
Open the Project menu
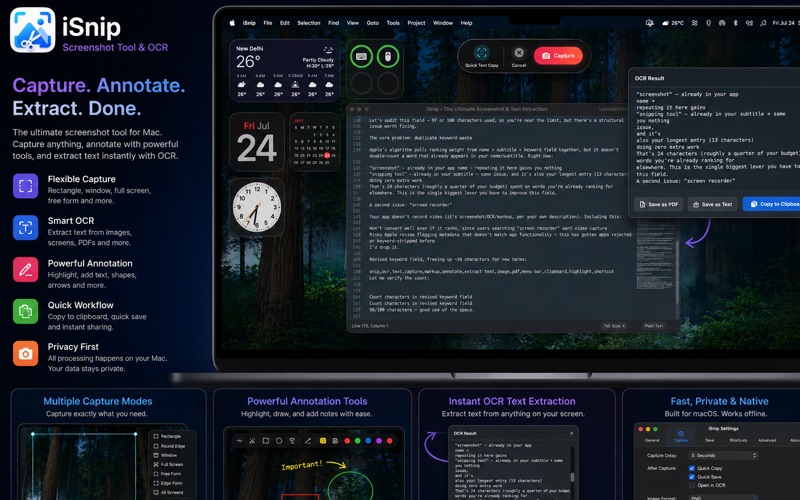click(x=416, y=23)
